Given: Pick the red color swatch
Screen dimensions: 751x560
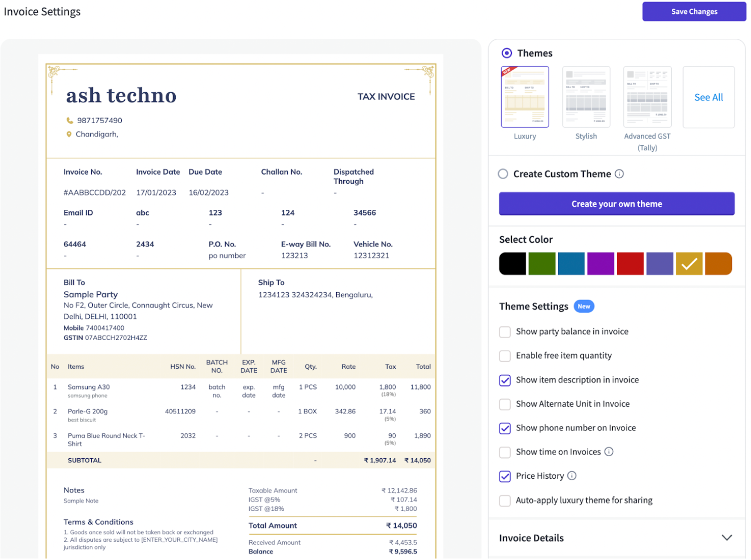Looking at the screenshot, I should point(630,264).
